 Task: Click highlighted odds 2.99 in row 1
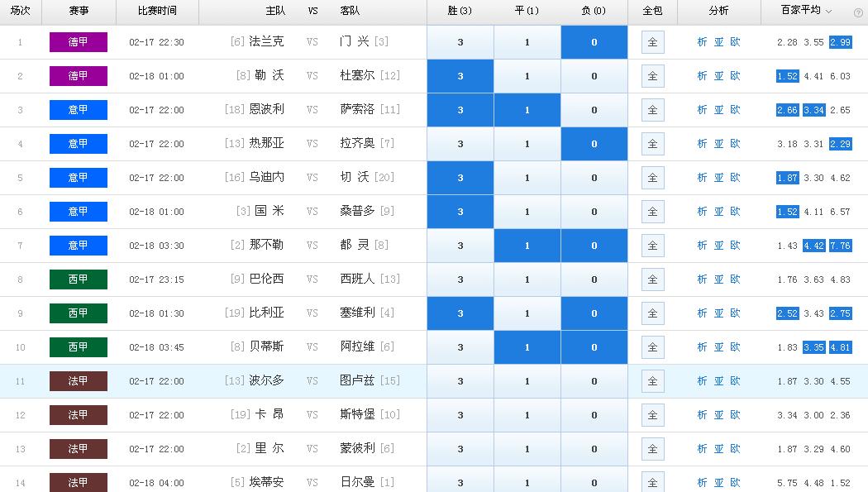point(841,42)
